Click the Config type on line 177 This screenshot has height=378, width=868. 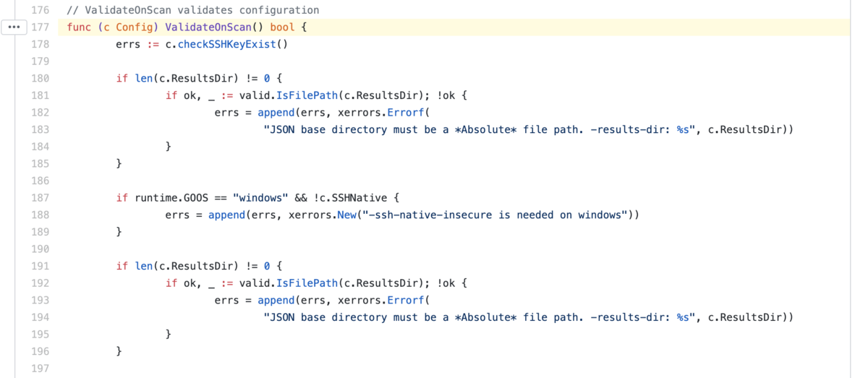click(x=134, y=27)
